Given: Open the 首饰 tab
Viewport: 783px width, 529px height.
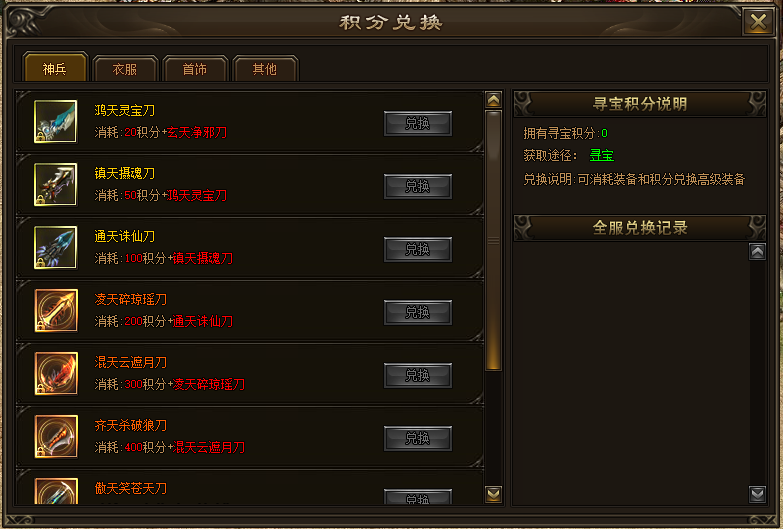Looking at the screenshot, I should point(195,69).
